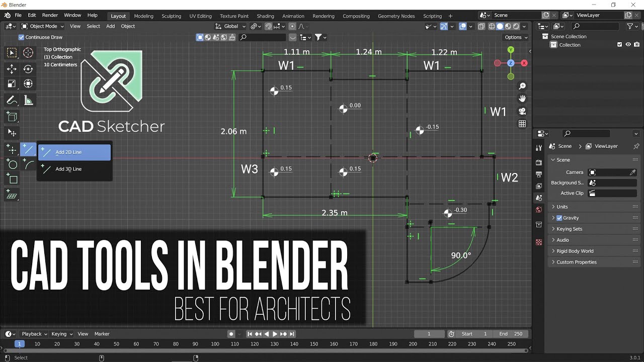Click the End frame value field
This screenshot has width=644, height=362.
pyautogui.click(x=511, y=334)
